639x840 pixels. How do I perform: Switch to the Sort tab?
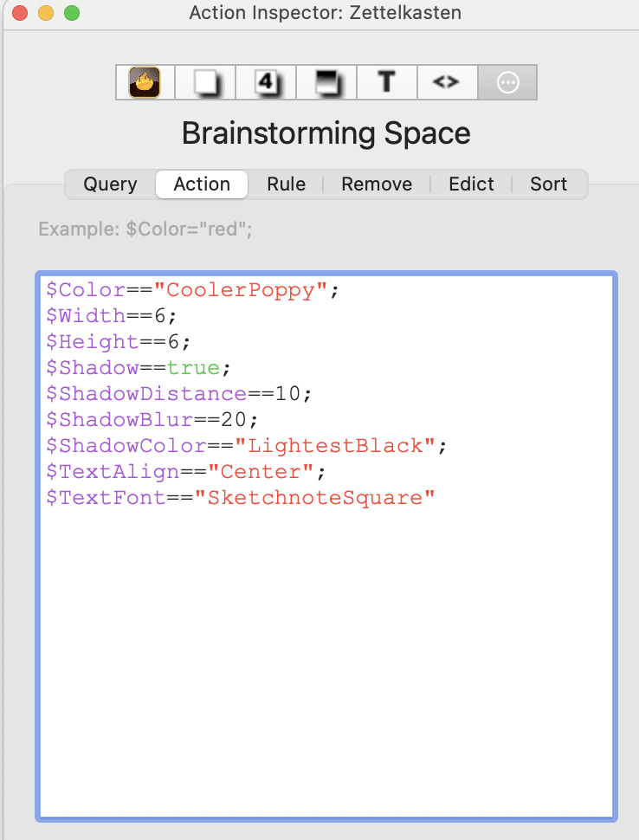coord(548,184)
